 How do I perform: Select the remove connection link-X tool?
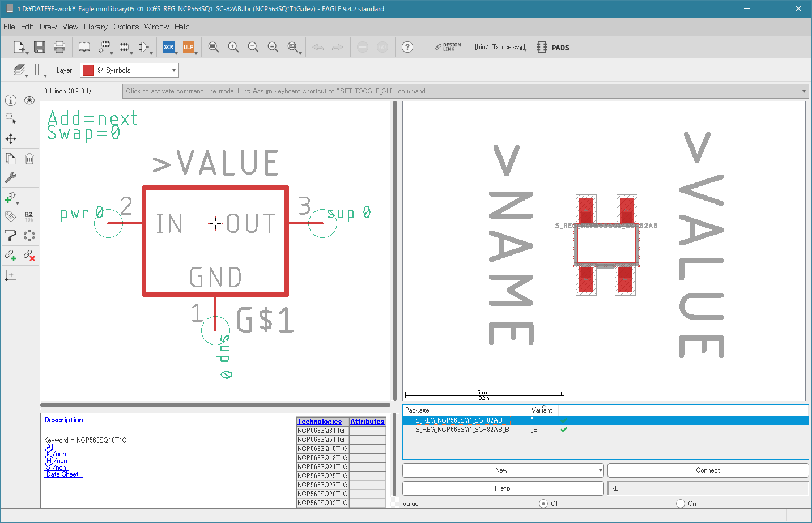point(29,255)
